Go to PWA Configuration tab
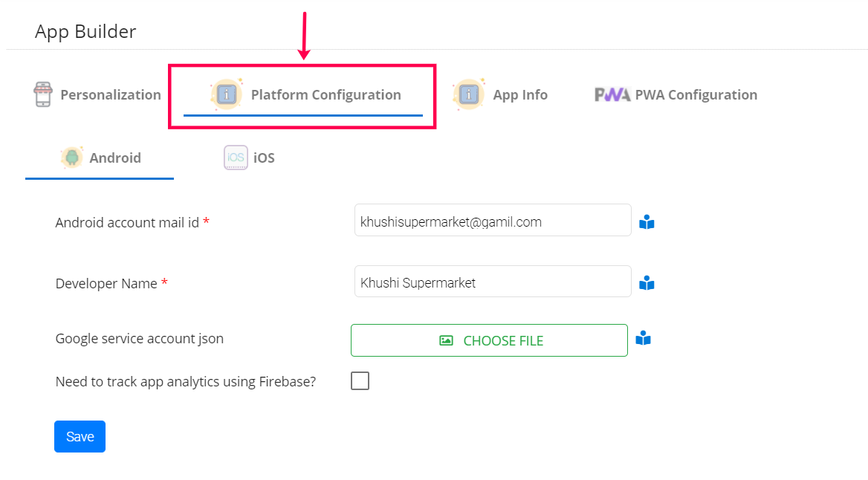The height and width of the screenshot is (480, 868). (x=696, y=94)
